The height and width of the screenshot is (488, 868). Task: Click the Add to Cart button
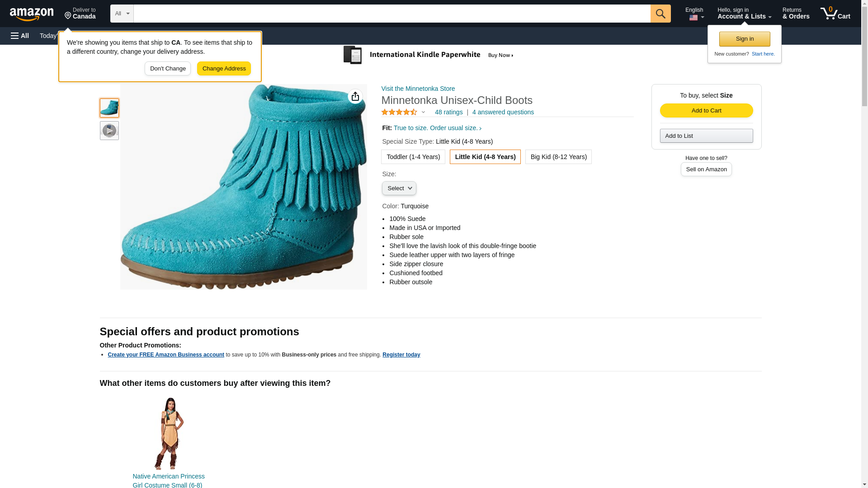pos(706,111)
